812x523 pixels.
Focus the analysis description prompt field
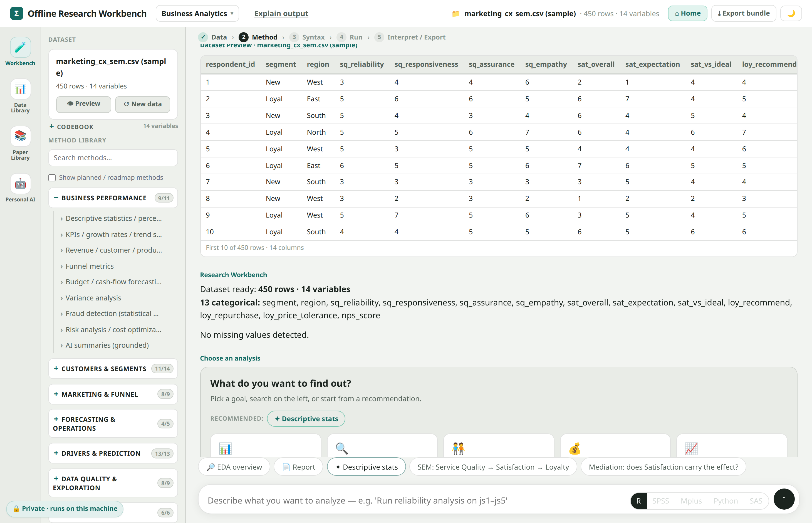pyautogui.click(x=414, y=500)
